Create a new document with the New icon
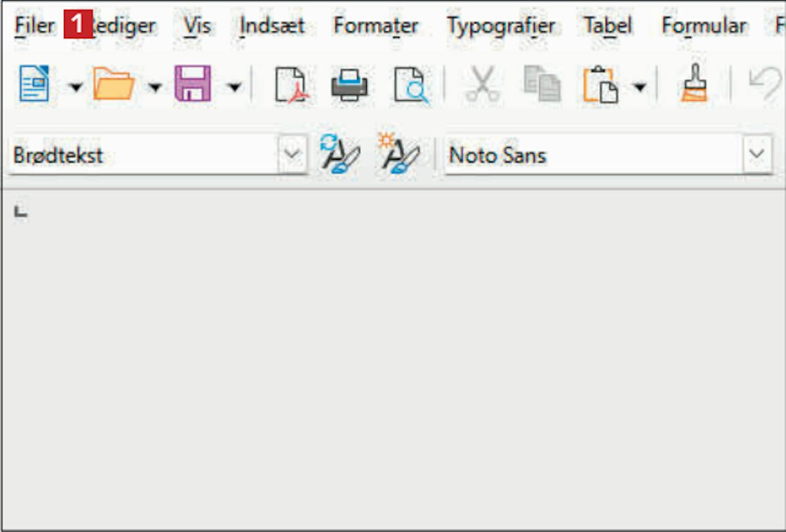Image resolution: width=786 pixels, height=532 pixels. click(x=35, y=84)
